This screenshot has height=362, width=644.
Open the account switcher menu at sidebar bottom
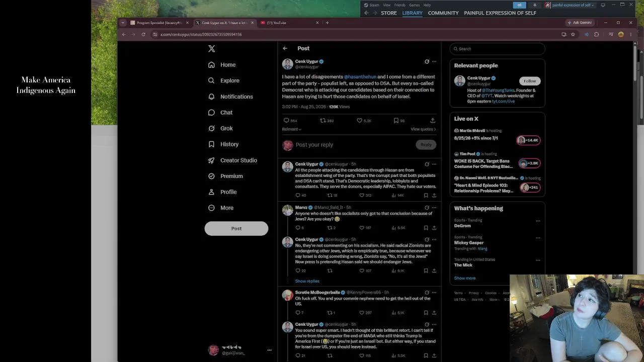(x=269, y=350)
